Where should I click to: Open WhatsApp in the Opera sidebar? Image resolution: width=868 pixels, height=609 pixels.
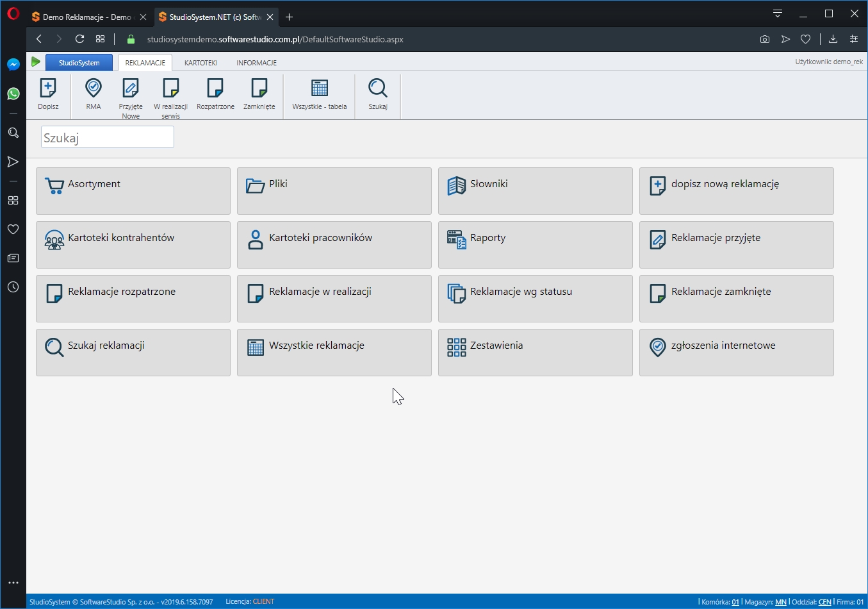[x=13, y=94]
